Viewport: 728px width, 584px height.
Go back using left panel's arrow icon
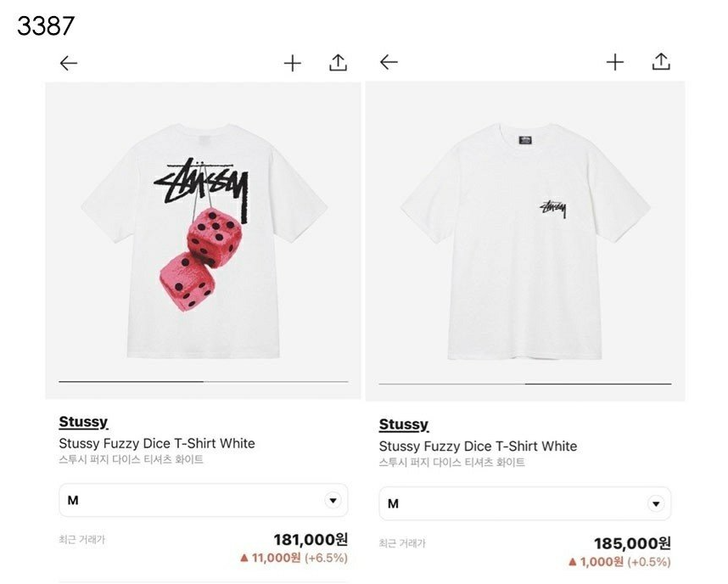(x=69, y=63)
